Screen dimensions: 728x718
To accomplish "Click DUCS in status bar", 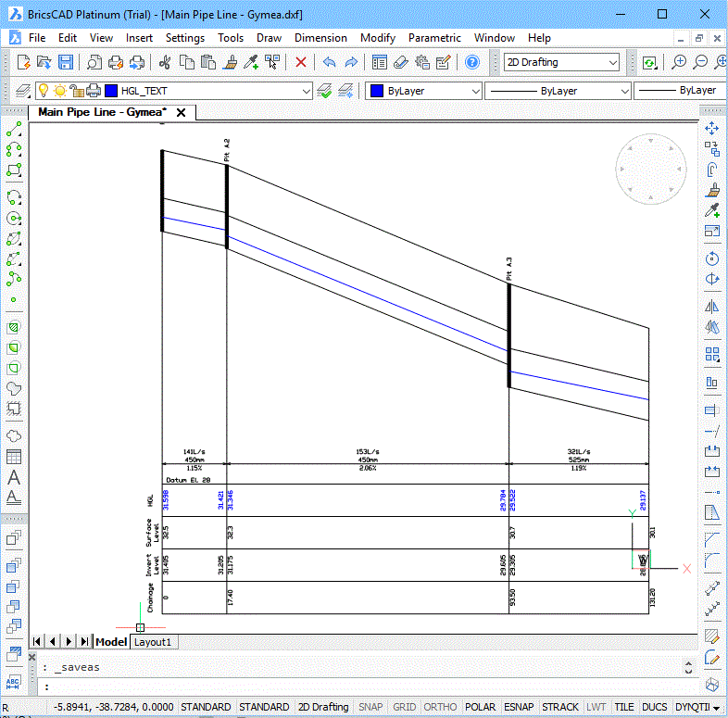I will (x=654, y=707).
